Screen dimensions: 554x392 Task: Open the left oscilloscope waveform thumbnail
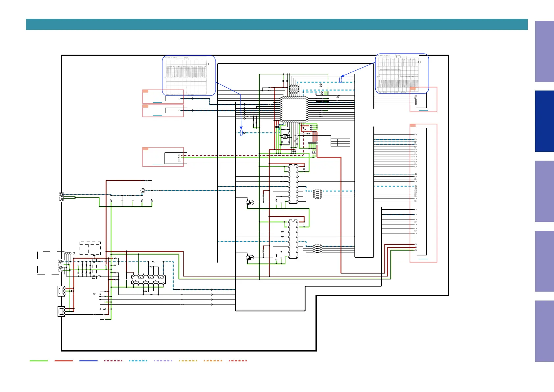coord(189,76)
